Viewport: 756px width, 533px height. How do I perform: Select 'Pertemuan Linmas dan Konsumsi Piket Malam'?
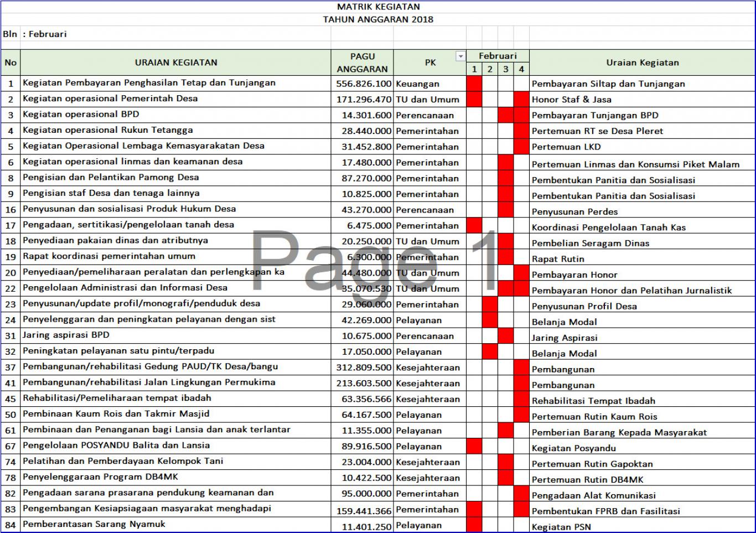(x=642, y=164)
